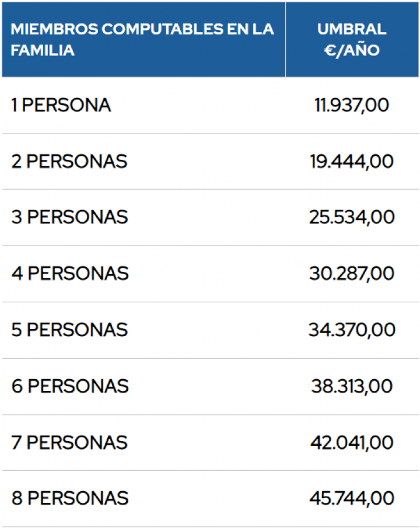Select the '4 PERSONAS' row label
Viewport: 420px width, 528px height.
69,273
